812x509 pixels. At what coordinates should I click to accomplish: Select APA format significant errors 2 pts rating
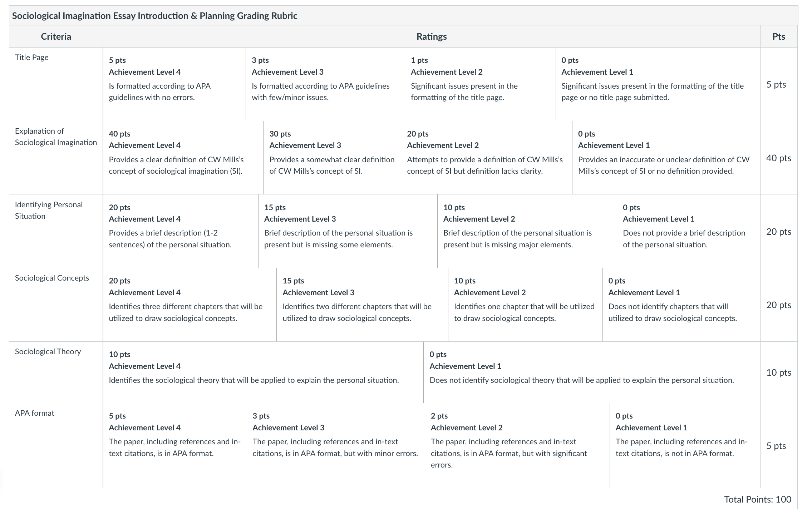tap(517, 446)
